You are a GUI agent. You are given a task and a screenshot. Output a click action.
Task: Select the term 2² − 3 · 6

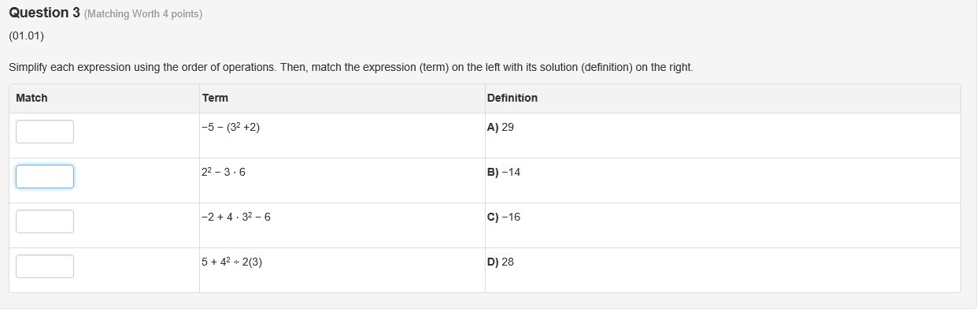(x=224, y=172)
